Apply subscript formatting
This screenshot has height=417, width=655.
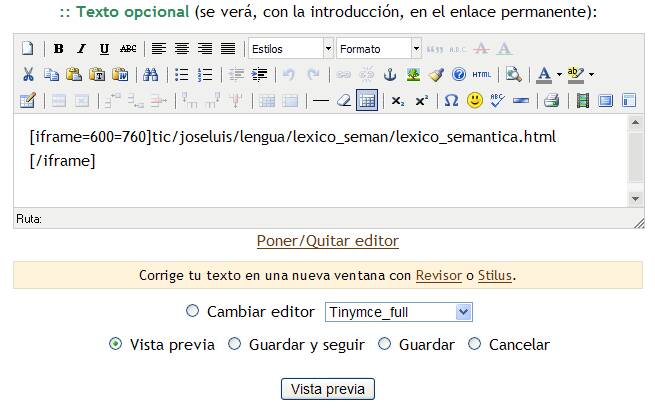tap(398, 101)
